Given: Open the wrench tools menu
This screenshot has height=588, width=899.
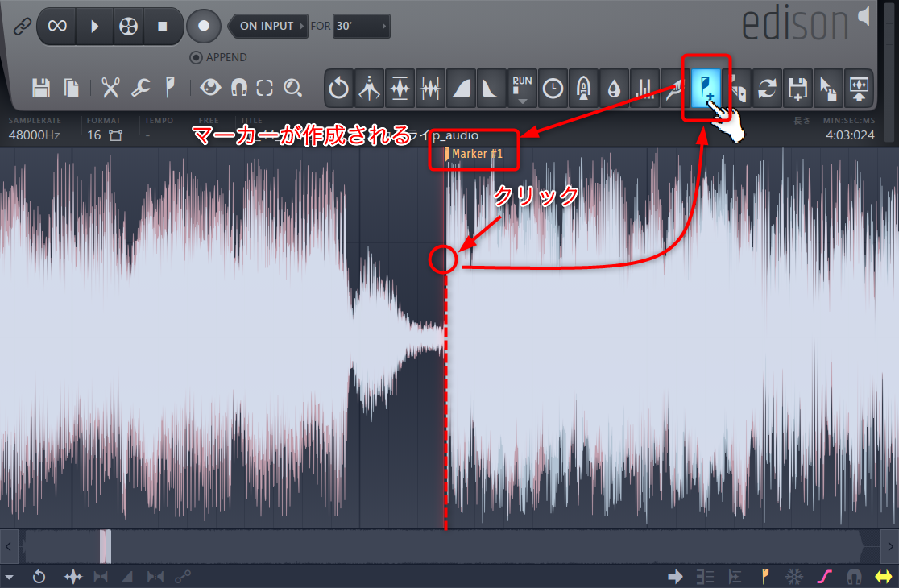Looking at the screenshot, I should 140,88.
